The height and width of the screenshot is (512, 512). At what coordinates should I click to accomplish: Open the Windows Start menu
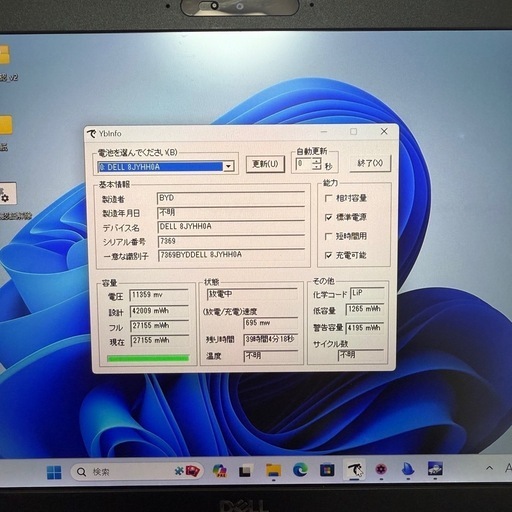click(x=54, y=472)
